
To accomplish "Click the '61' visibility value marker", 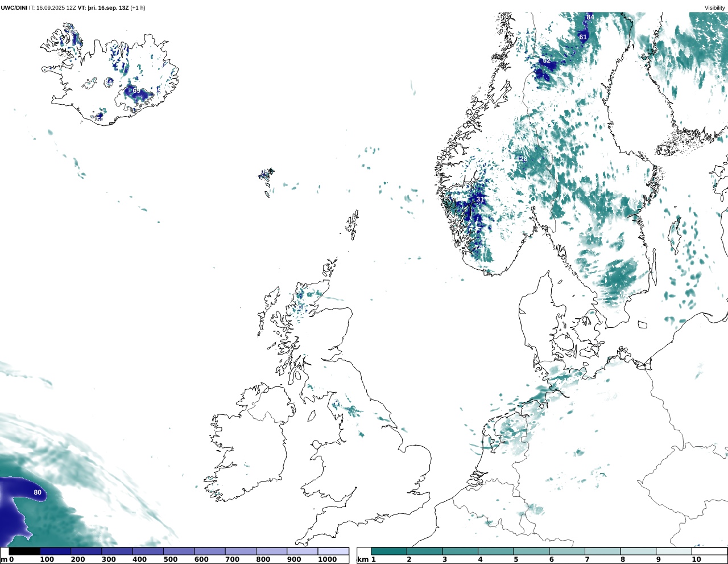I will tap(583, 37).
